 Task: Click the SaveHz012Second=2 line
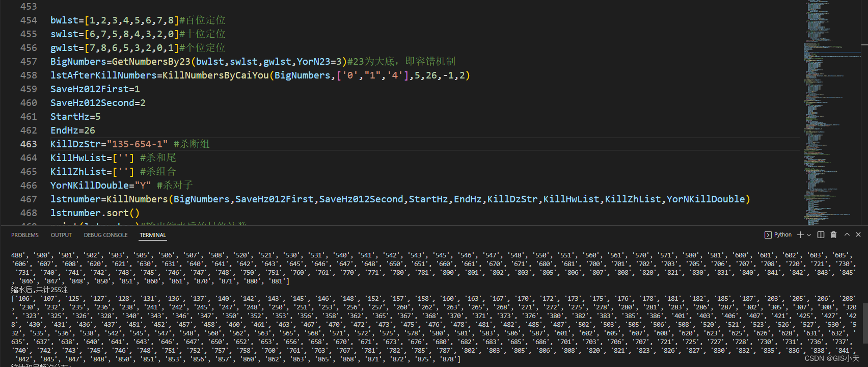[x=98, y=103]
